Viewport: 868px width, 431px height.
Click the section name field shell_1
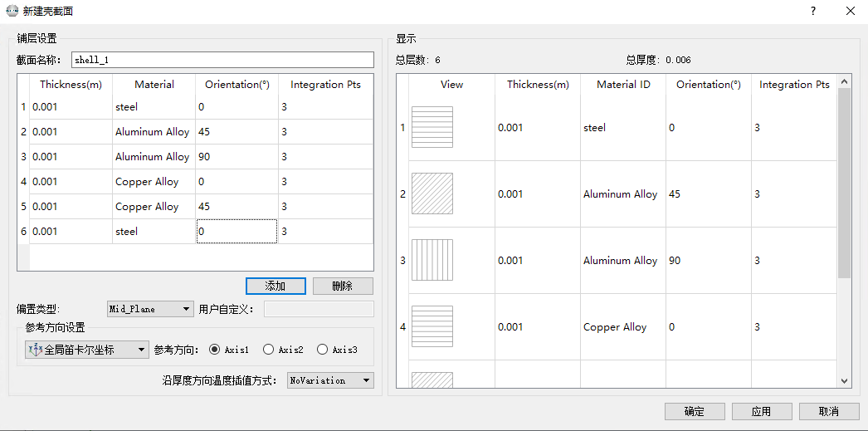[223, 60]
